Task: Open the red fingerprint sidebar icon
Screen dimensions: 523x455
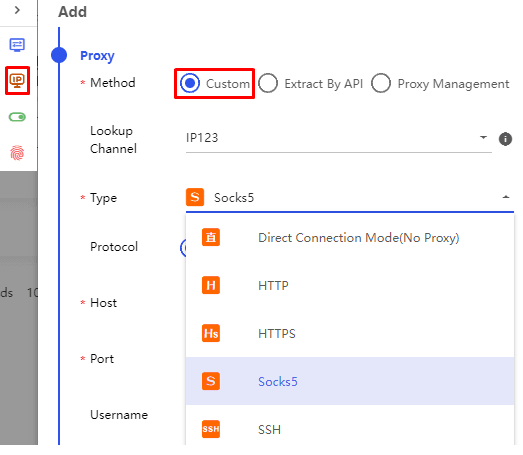Action: [17, 153]
